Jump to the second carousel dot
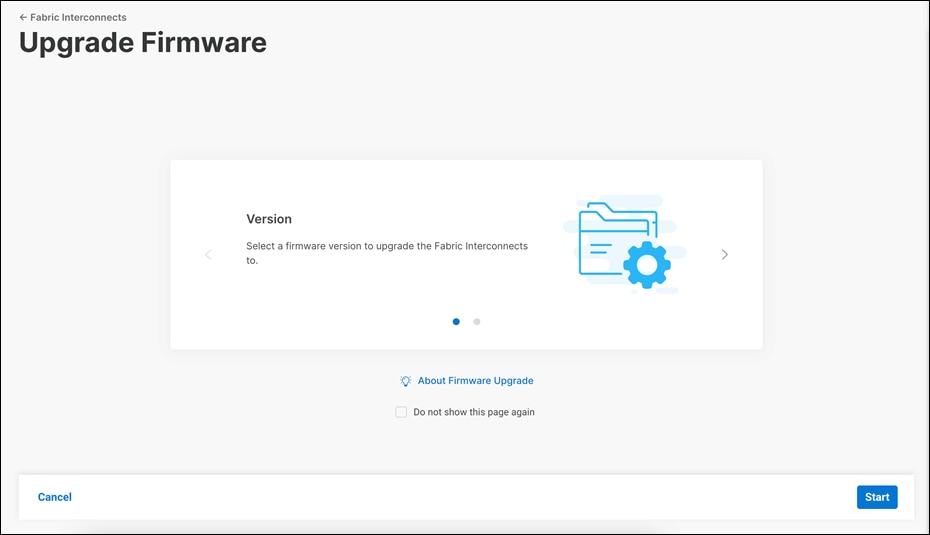Image resolution: width=930 pixels, height=535 pixels. pyautogui.click(x=477, y=321)
